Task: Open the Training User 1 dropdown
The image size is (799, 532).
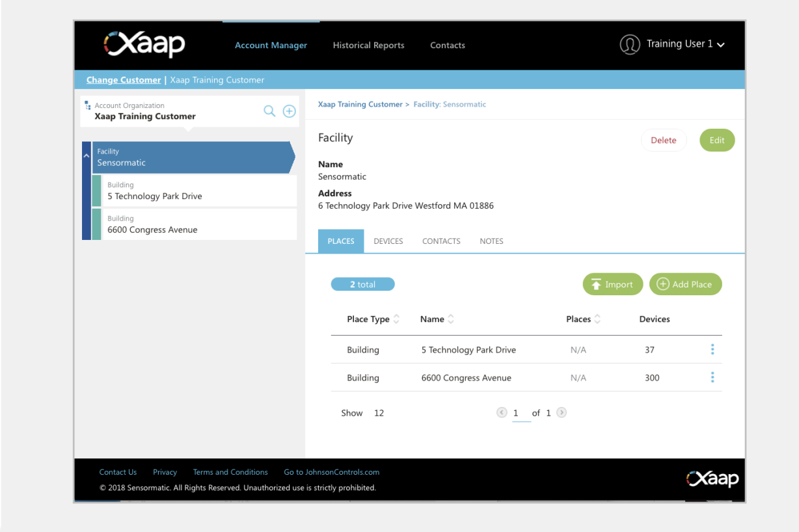Action: click(x=720, y=45)
